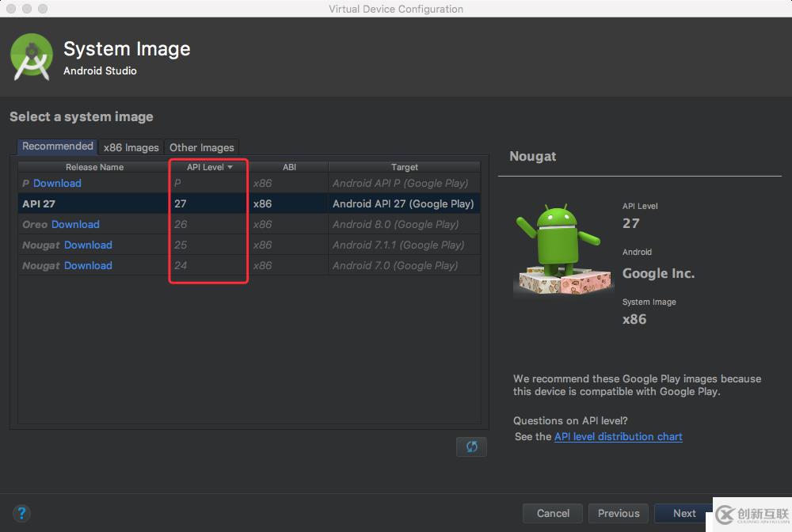Viewport: 792px width, 532px height.
Task: Select the Recommended tab
Action: coord(56,146)
